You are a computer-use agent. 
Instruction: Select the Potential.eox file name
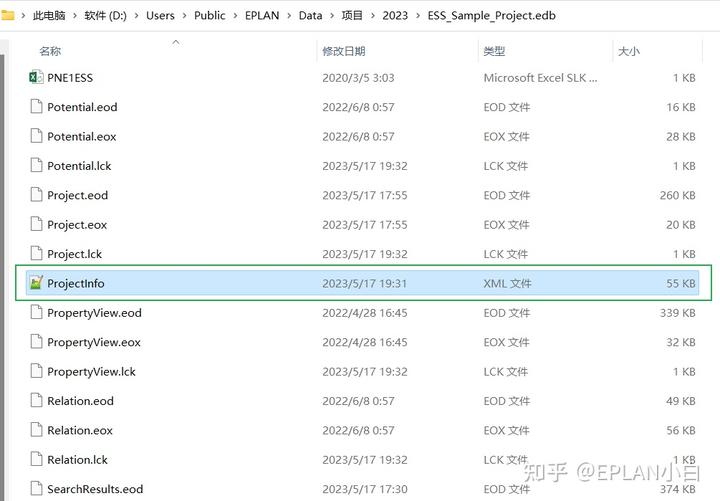[82, 136]
